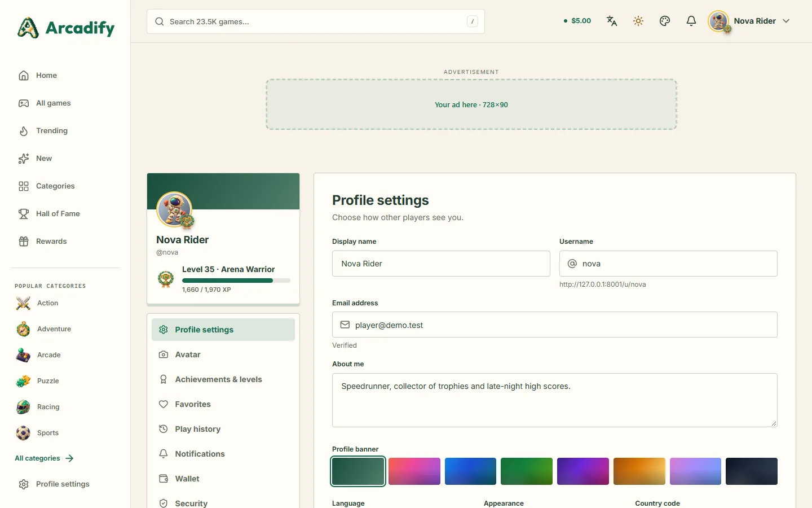Click the Arcade joystick icon
812x508 pixels.
coord(23,355)
